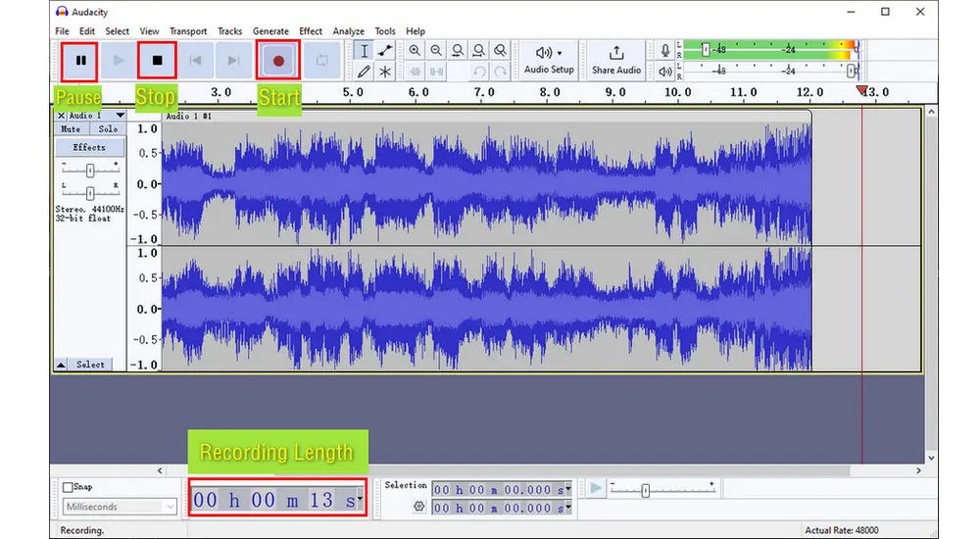Click the Skip to End button
The width and height of the screenshot is (980, 539).
point(234,61)
